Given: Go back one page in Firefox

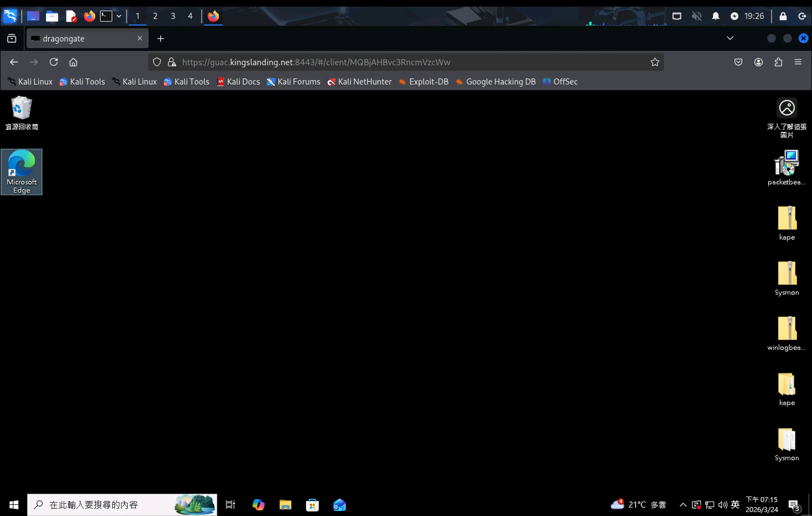Looking at the screenshot, I should [x=14, y=62].
